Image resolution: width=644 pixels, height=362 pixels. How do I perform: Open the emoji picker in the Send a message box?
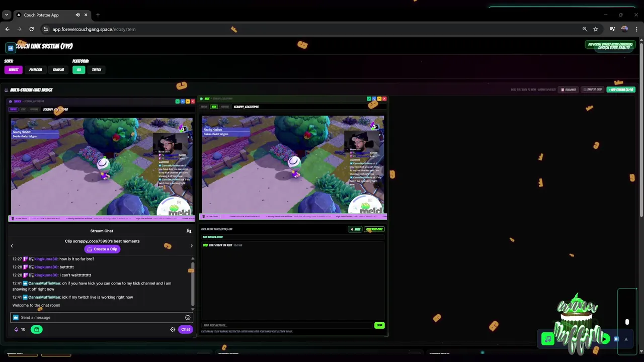point(188,317)
